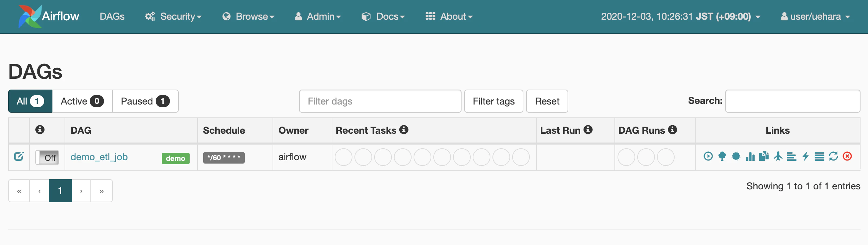
Task: Open the user/uehara account menu
Action: coord(815,16)
